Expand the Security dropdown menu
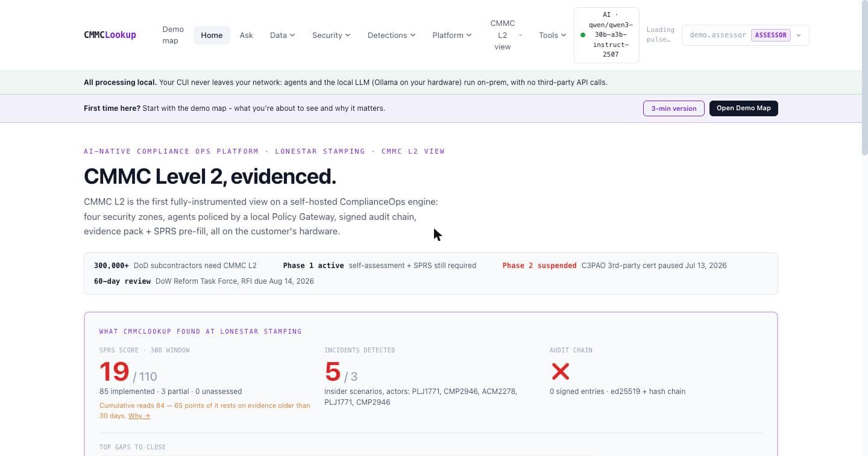Image resolution: width=868 pixels, height=456 pixels. pyautogui.click(x=331, y=35)
